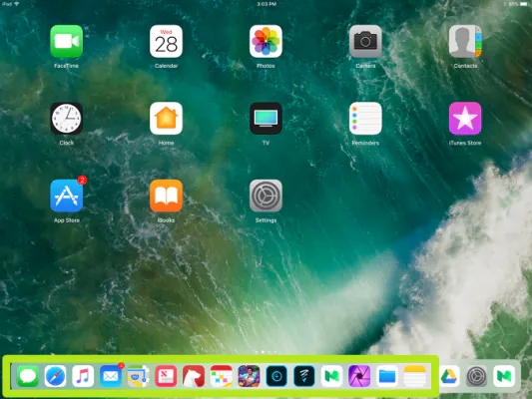Open the red Bear notes app in dock
Image resolution: width=532 pixels, height=399 pixels.
(x=194, y=376)
